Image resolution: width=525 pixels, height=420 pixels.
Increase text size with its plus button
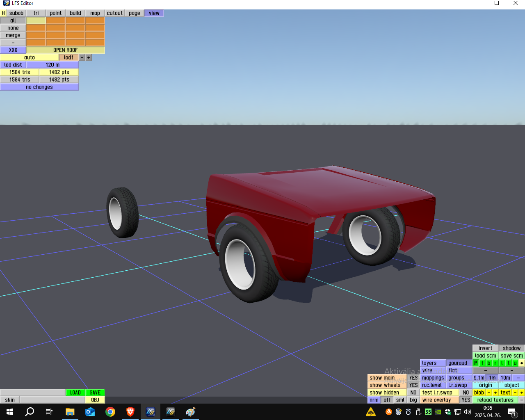coord(522,393)
